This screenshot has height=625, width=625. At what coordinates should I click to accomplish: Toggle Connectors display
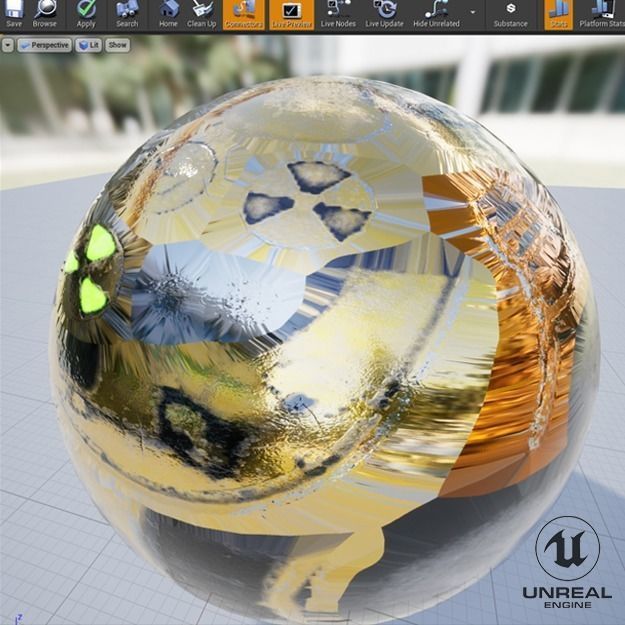[244, 14]
